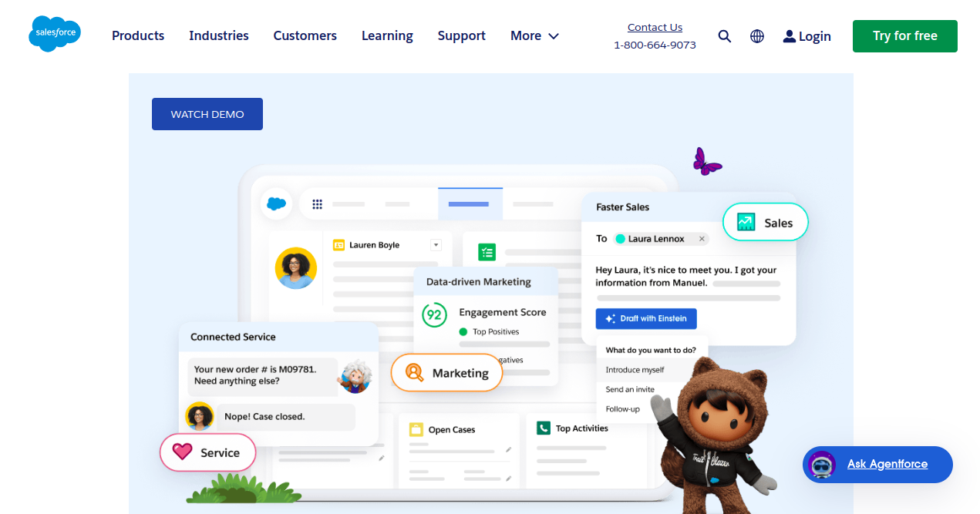Remove Laura Lennox from the recipient field
Viewport: 980px width, 514px height.
pyautogui.click(x=702, y=238)
